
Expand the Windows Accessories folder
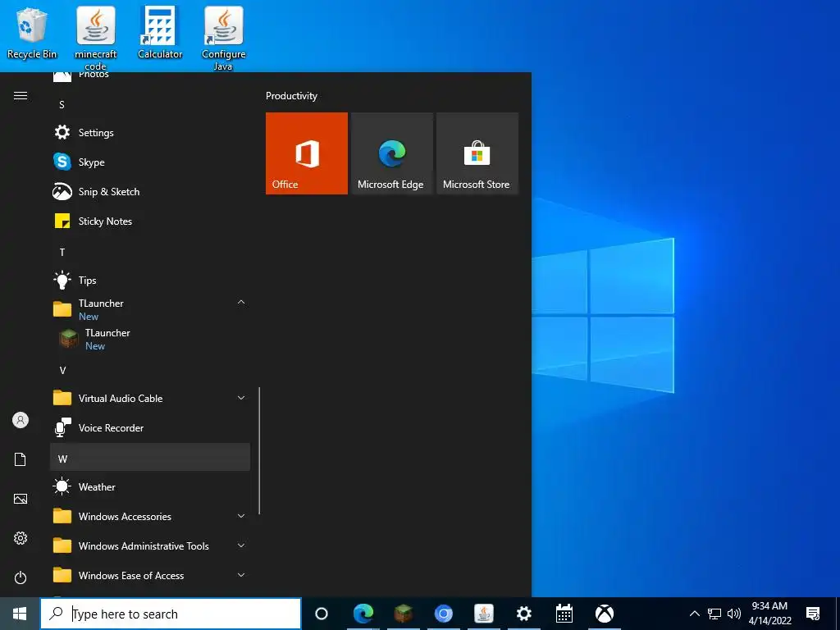[x=241, y=516]
